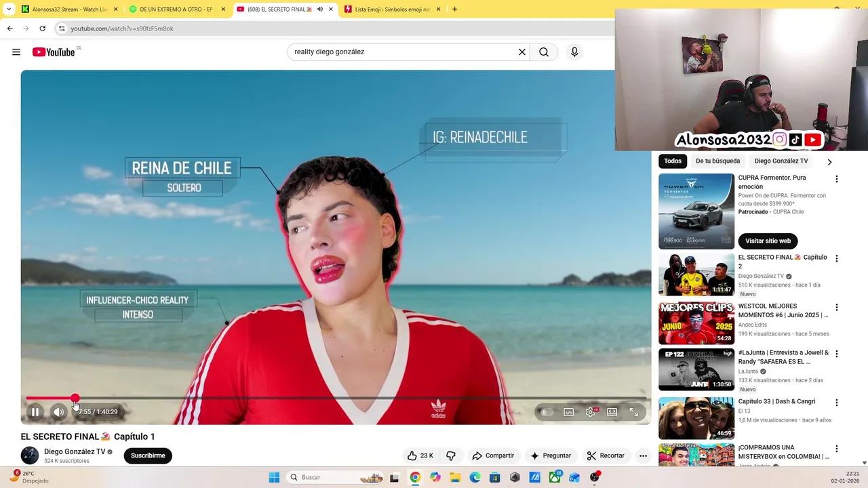Open the Chrome tab search dropdown arrow
Screen dimensions: 868x488
pyautogui.click(x=9, y=9)
